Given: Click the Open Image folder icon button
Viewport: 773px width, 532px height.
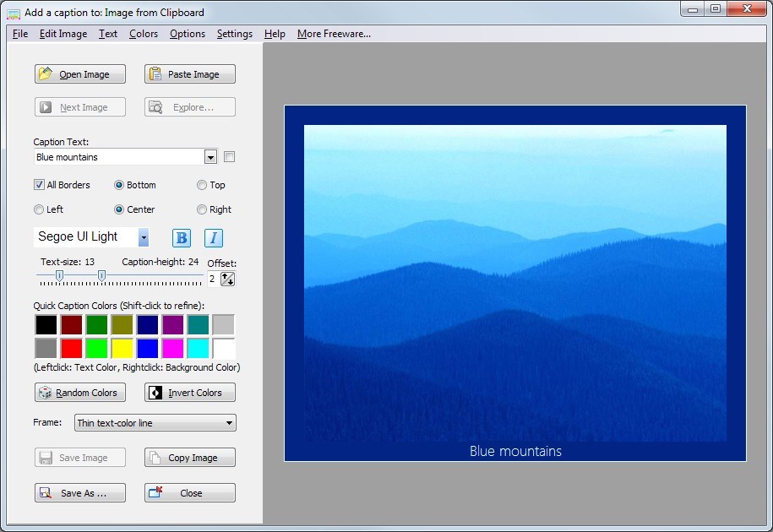Looking at the screenshot, I should (x=80, y=74).
